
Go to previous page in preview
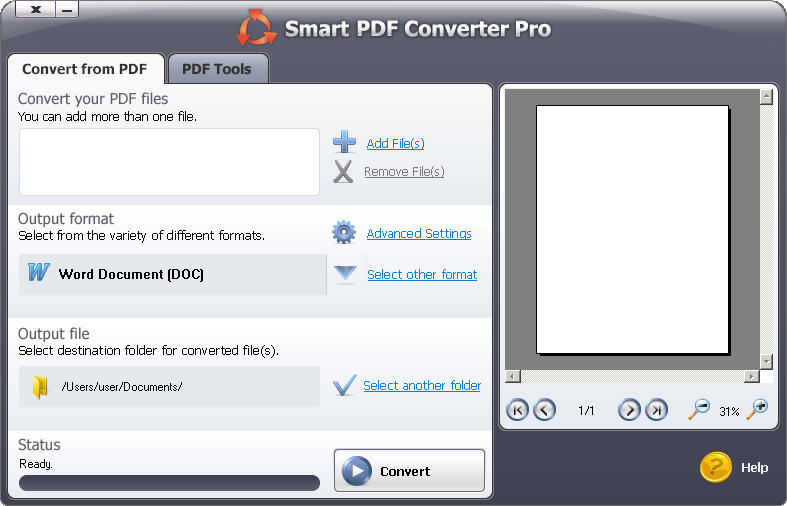[x=544, y=410]
